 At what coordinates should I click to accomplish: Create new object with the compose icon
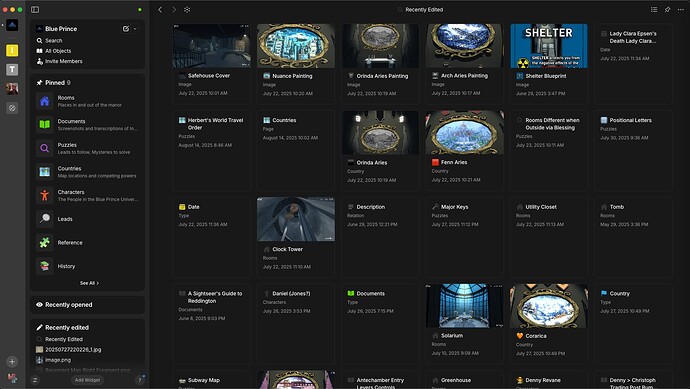coord(126,29)
